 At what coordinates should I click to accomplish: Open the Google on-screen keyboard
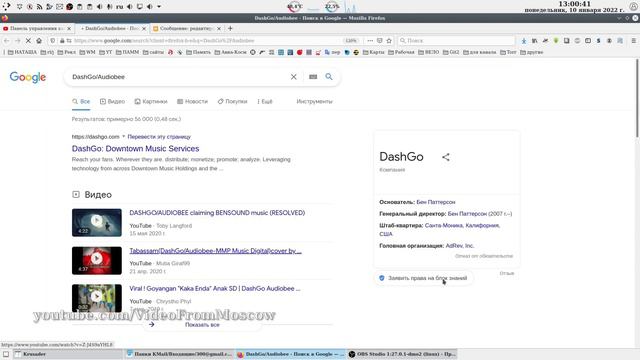pyautogui.click(x=313, y=77)
